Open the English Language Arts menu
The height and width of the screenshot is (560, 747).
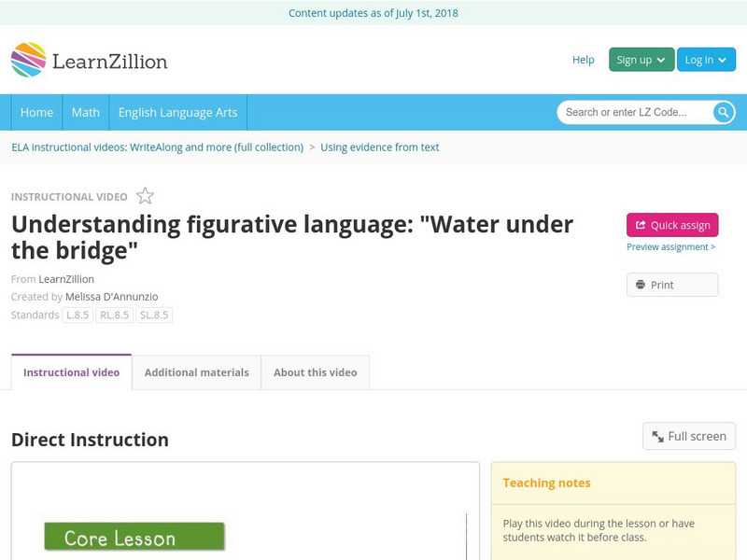[177, 112]
